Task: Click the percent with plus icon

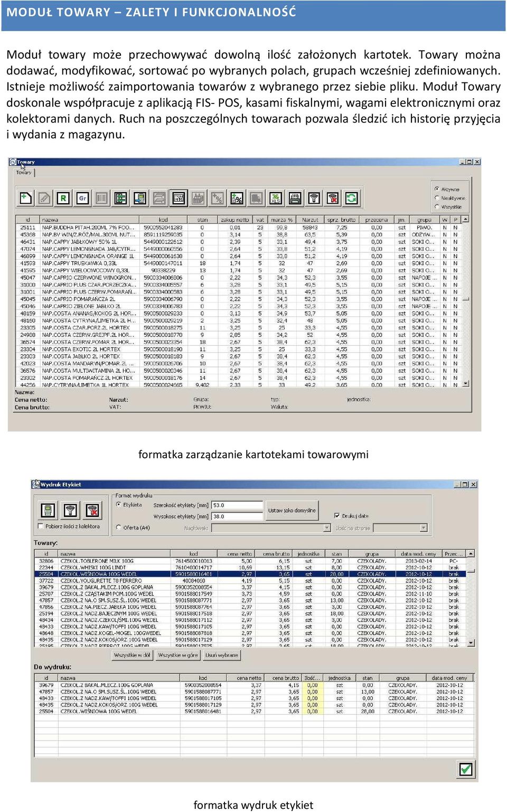Action: pyautogui.click(x=237, y=199)
